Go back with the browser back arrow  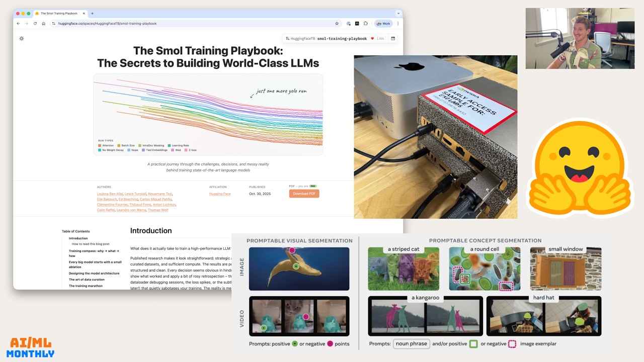click(x=19, y=23)
